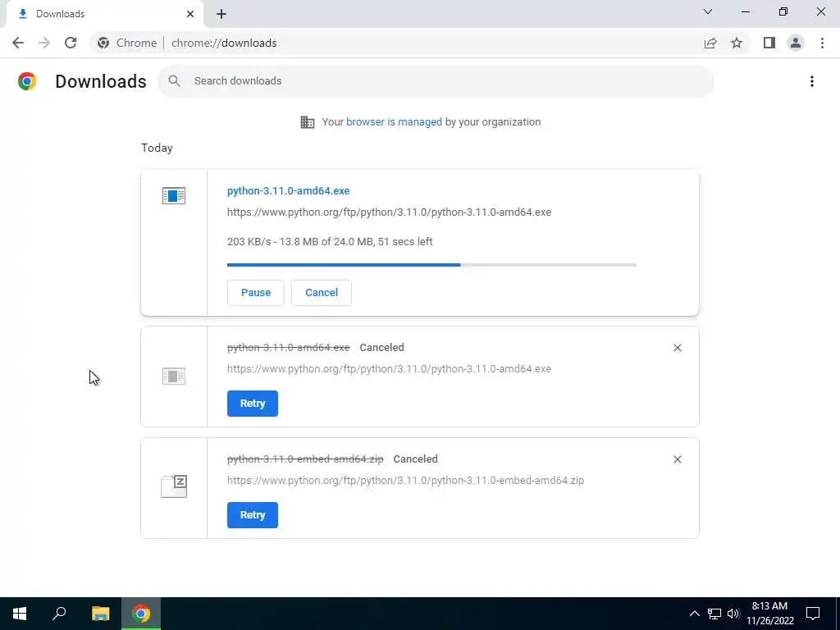Click the Canceled label of the zip entry

415,459
